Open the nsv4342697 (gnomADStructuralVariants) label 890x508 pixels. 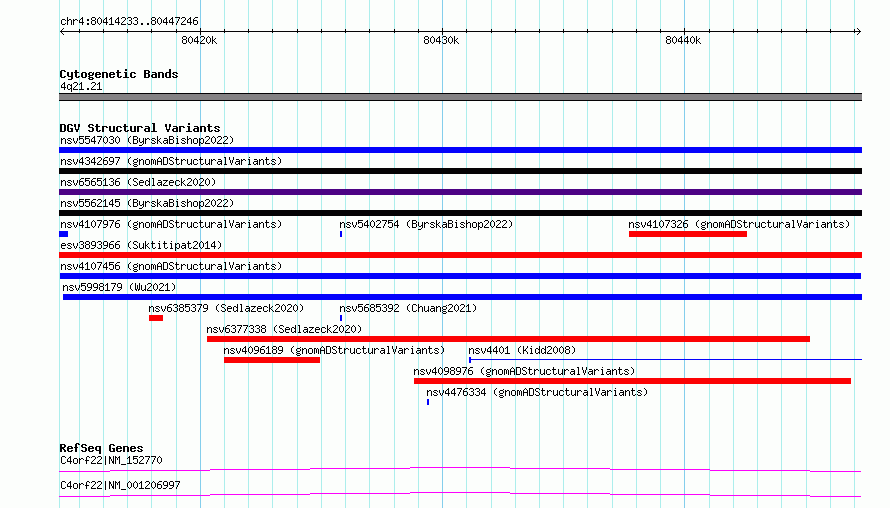[171, 161]
